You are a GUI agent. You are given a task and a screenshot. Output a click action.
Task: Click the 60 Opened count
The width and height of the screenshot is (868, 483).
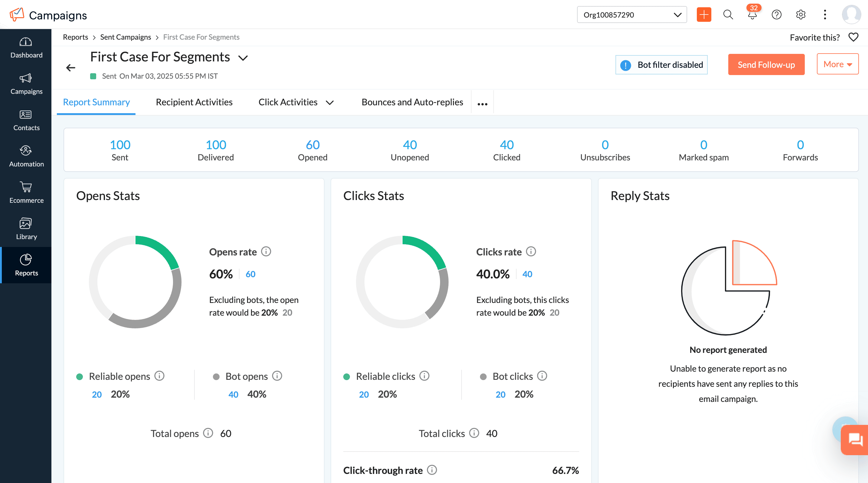click(312, 145)
